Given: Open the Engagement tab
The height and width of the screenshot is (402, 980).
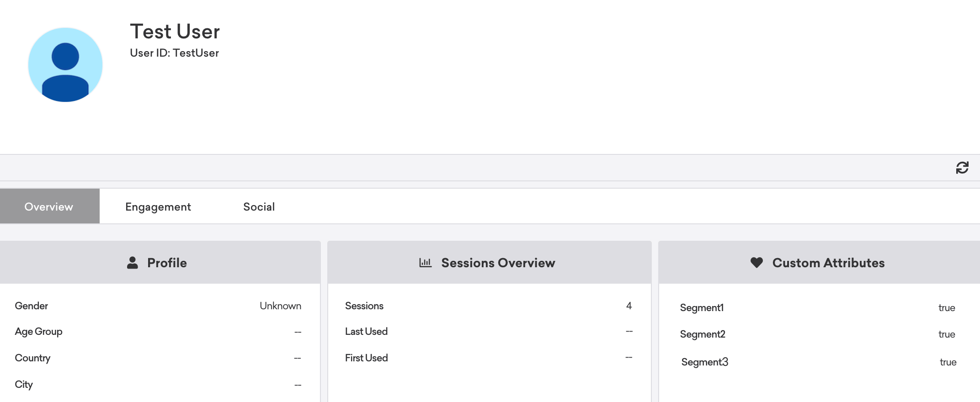Looking at the screenshot, I should pos(158,207).
